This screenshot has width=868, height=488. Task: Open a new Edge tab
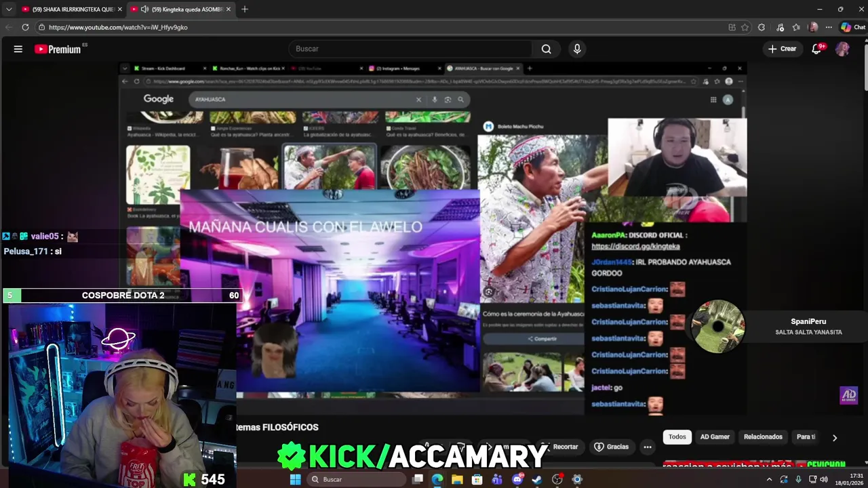(x=245, y=9)
